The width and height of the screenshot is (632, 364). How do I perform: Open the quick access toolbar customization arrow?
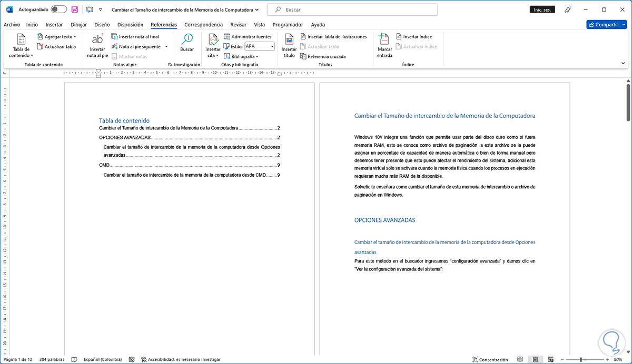pos(101,9)
